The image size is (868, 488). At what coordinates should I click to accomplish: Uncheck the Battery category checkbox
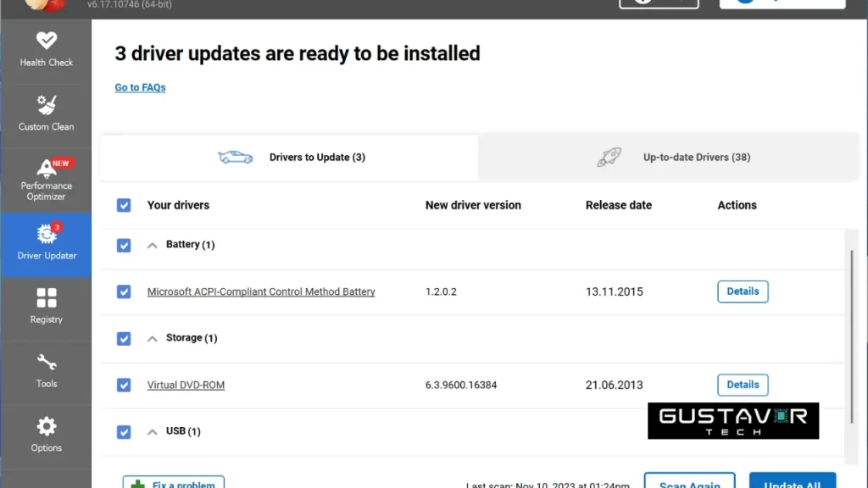coord(124,245)
